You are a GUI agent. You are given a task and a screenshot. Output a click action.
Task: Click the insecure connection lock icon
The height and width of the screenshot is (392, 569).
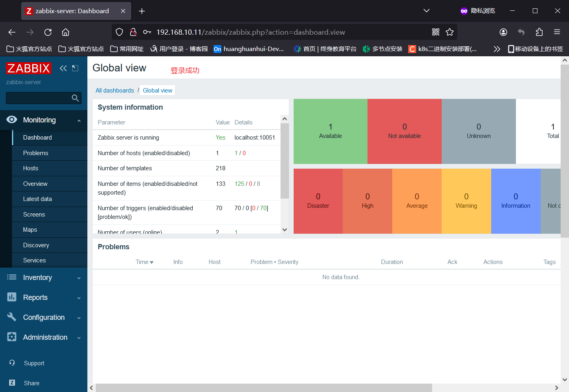point(133,32)
